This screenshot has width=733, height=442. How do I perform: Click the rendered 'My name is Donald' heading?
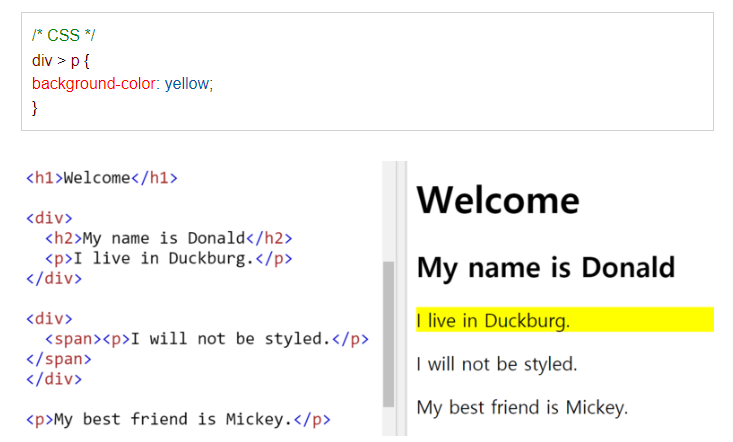[x=546, y=268]
